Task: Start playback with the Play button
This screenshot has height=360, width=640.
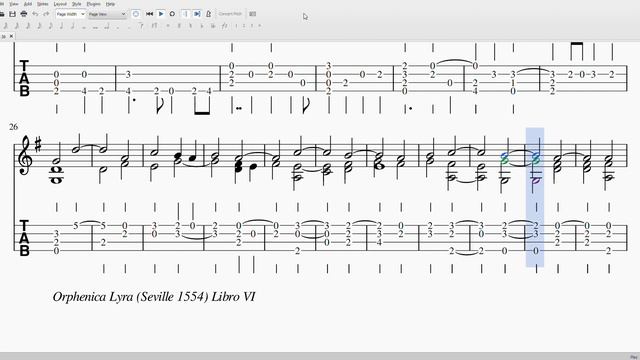Action: (x=161, y=14)
